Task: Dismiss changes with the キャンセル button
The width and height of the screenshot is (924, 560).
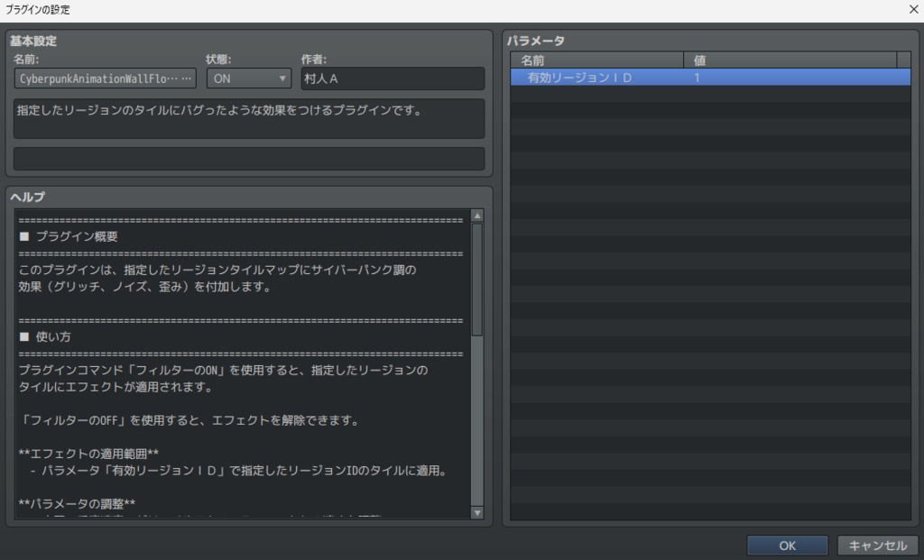Action: (877, 545)
